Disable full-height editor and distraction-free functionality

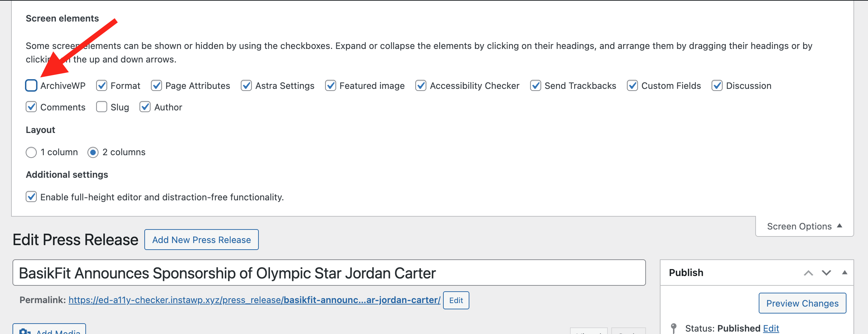point(31,197)
